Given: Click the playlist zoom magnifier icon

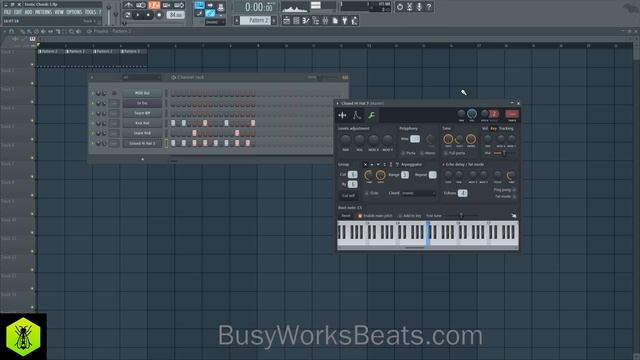Looking at the screenshot, I should point(71,31).
